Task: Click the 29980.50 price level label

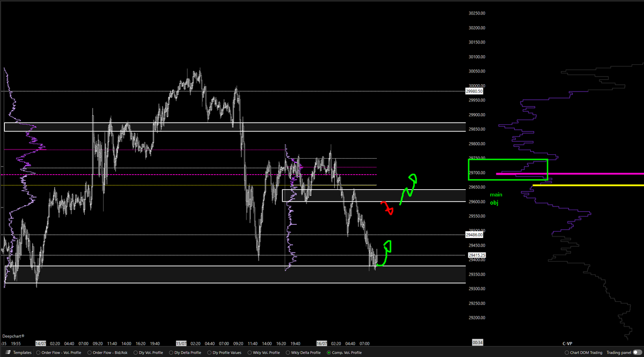Action: [474, 91]
